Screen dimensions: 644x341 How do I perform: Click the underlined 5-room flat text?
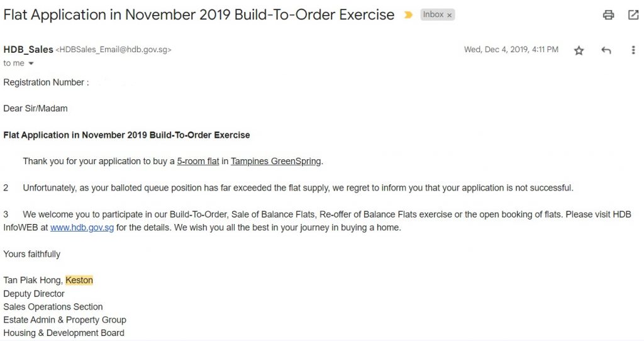[x=198, y=162]
